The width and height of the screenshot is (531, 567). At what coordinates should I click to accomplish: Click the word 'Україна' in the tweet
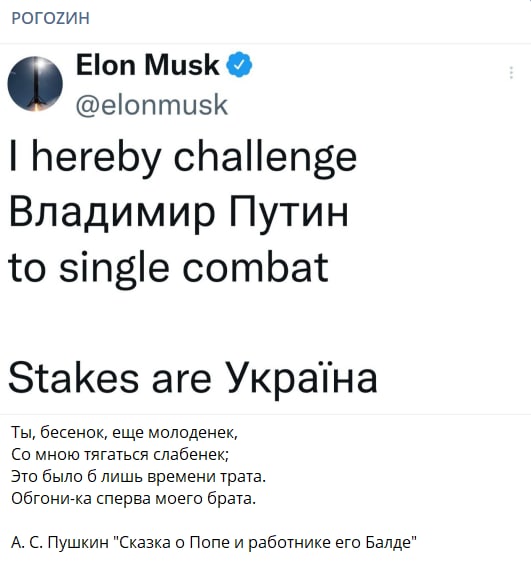coord(302,378)
